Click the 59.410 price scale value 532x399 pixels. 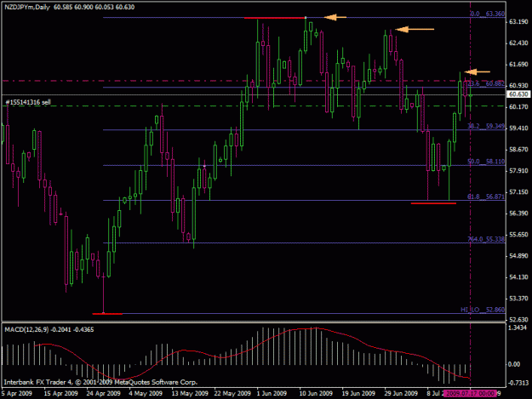pos(518,128)
